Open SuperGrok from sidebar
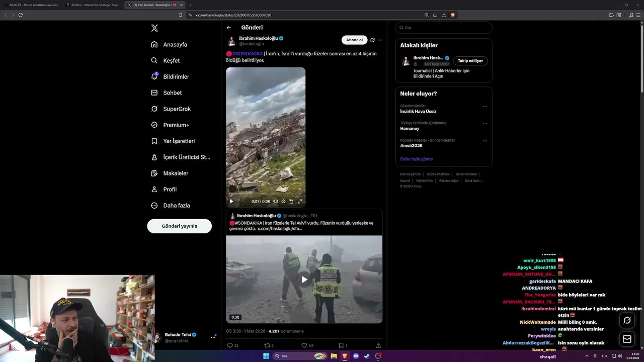Image resolution: width=644 pixels, height=362 pixels. click(x=171, y=109)
